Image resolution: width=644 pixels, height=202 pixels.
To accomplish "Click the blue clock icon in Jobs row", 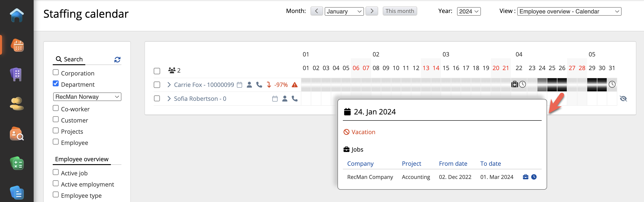I will click(x=534, y=177).
